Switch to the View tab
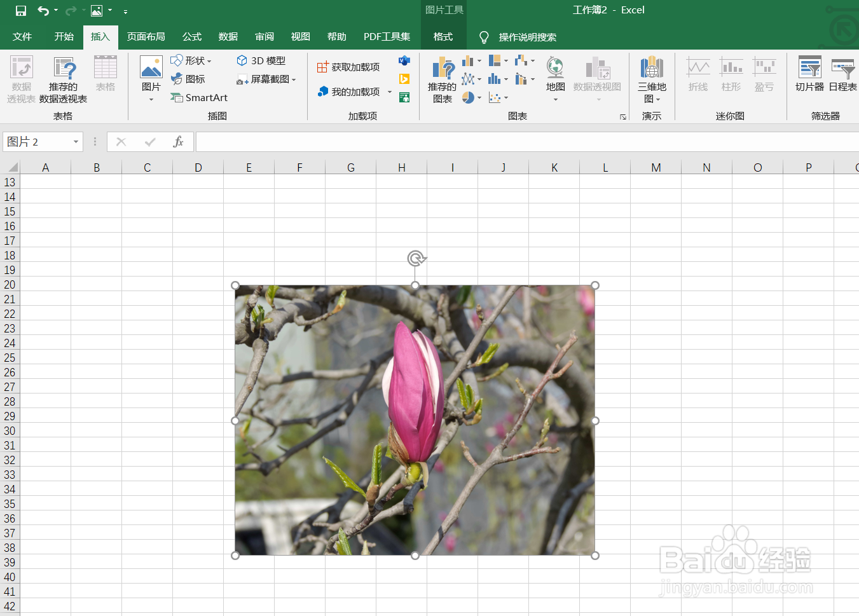The width and height of the screenshot is (859, 616). [x=301, y=37]
